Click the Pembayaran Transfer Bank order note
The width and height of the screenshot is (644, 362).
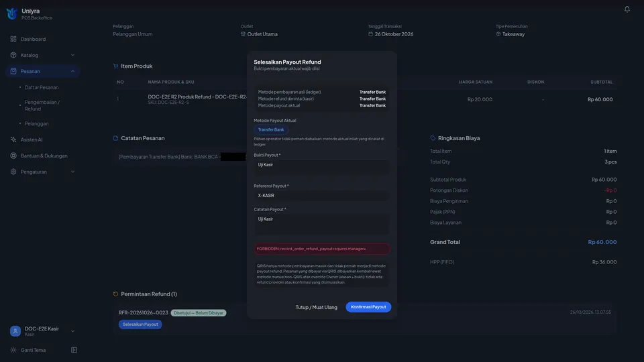click(x=182, y=157)
